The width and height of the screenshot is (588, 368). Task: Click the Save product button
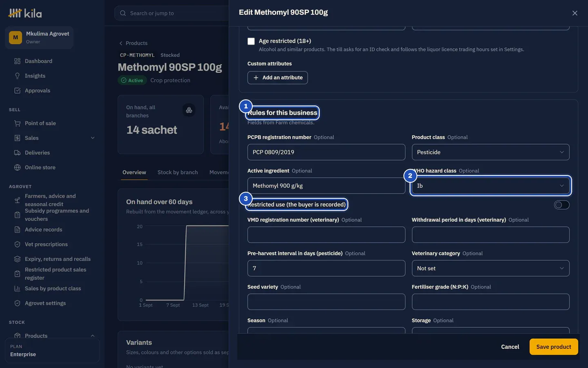point(554,347)
